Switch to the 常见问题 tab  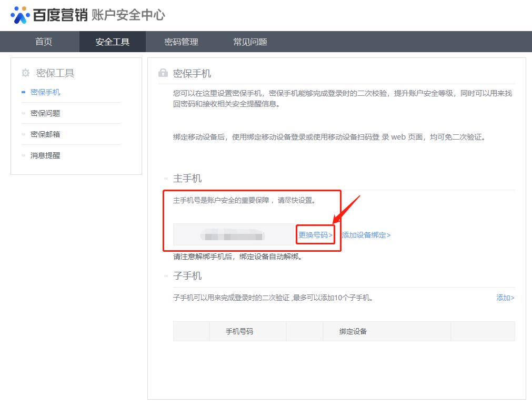249,42
